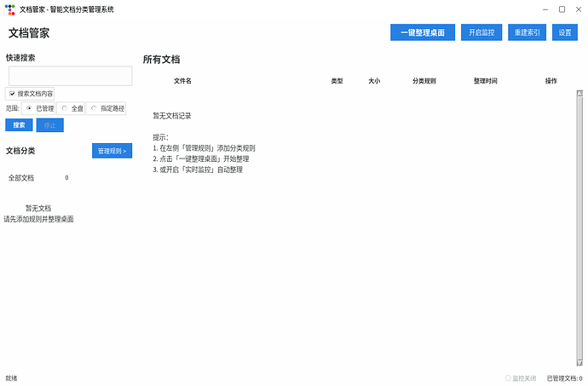Focus the 快速搜索 text input field
The height and width of the screenshot is (386, 588).
70,76
